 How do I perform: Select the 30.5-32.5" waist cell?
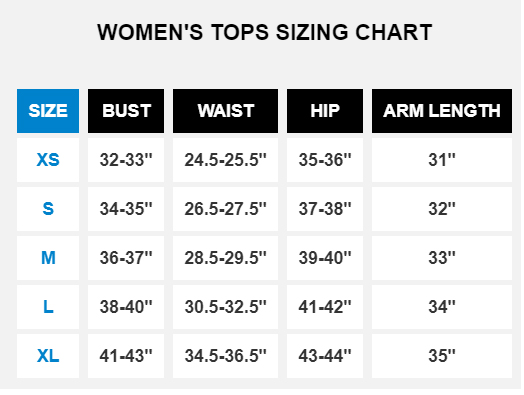pos(225,307)
